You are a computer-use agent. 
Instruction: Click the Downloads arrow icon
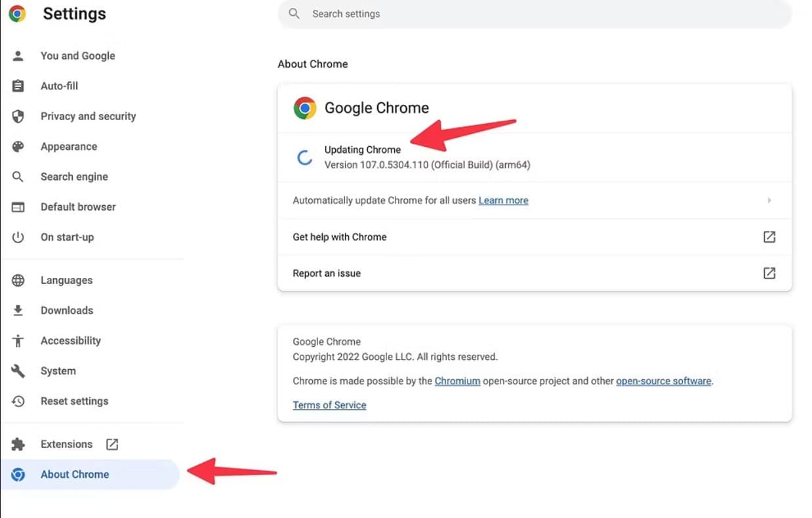[18, 310]
